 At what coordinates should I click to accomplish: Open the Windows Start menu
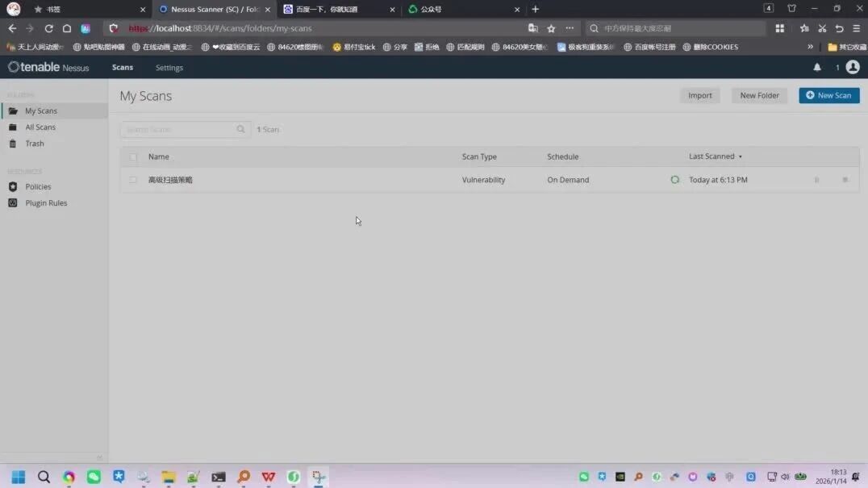(x=19, y=477)
